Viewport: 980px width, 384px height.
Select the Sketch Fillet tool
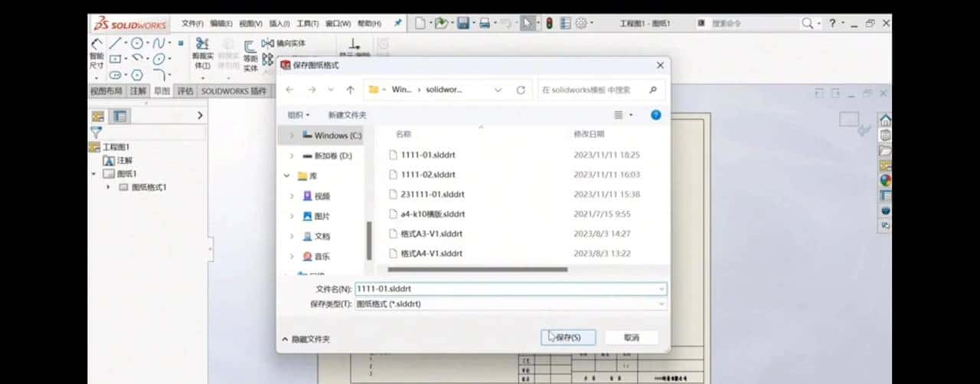159,75
